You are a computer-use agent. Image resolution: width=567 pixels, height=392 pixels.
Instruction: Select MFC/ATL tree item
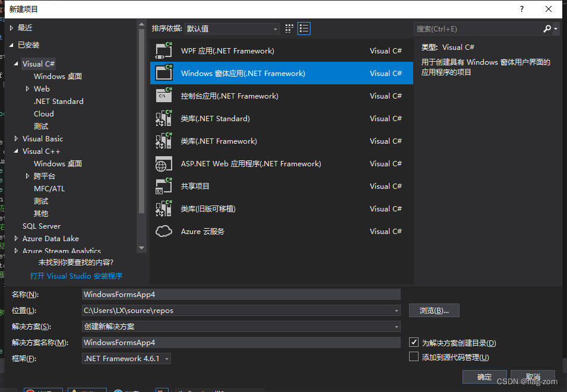click(x=49, y=188)
